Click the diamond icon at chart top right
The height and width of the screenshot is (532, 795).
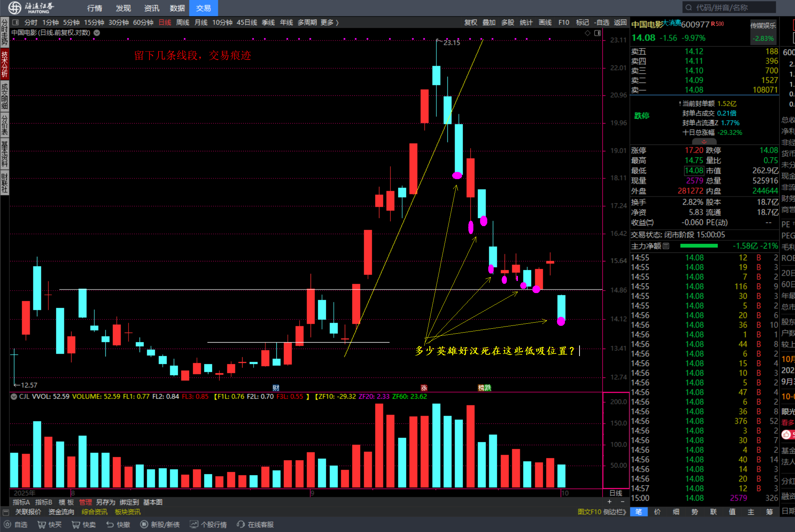(x=588, y=33)
